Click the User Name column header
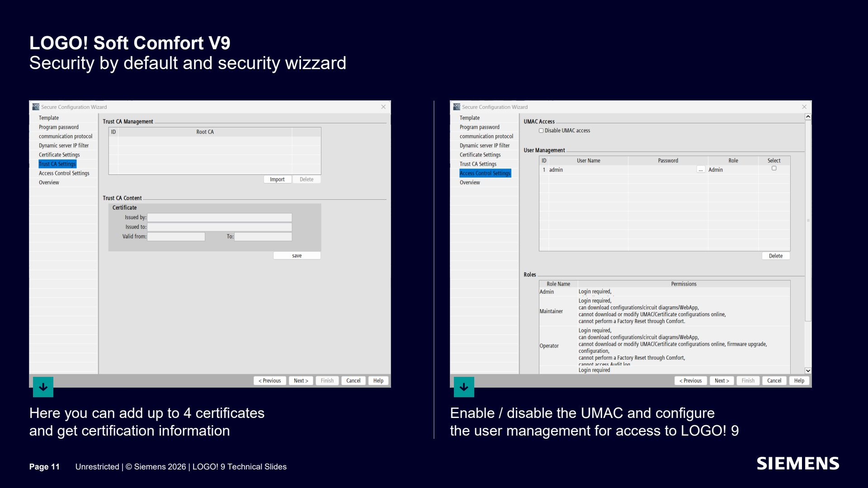 point(588,160)
